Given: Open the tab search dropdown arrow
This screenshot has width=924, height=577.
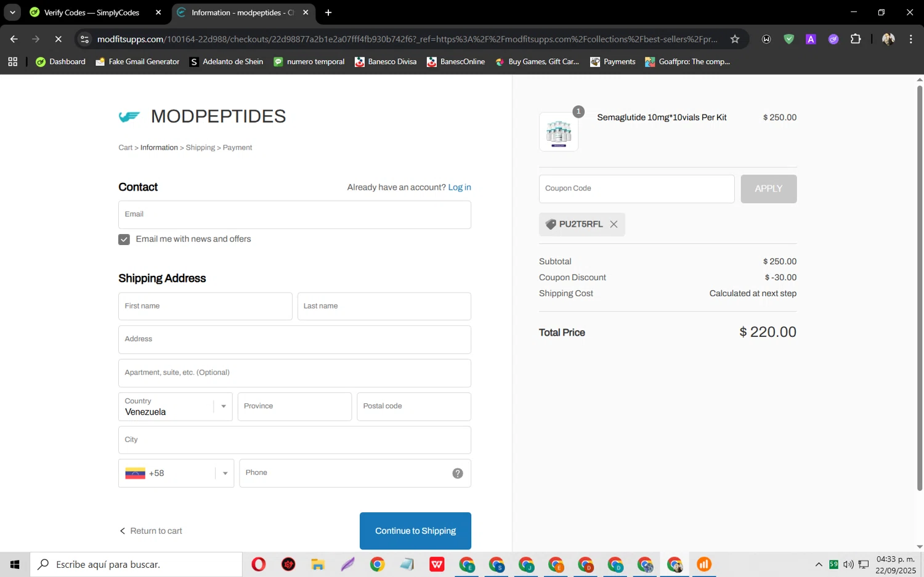Looking at the screenshot, I should coord(12,12).
